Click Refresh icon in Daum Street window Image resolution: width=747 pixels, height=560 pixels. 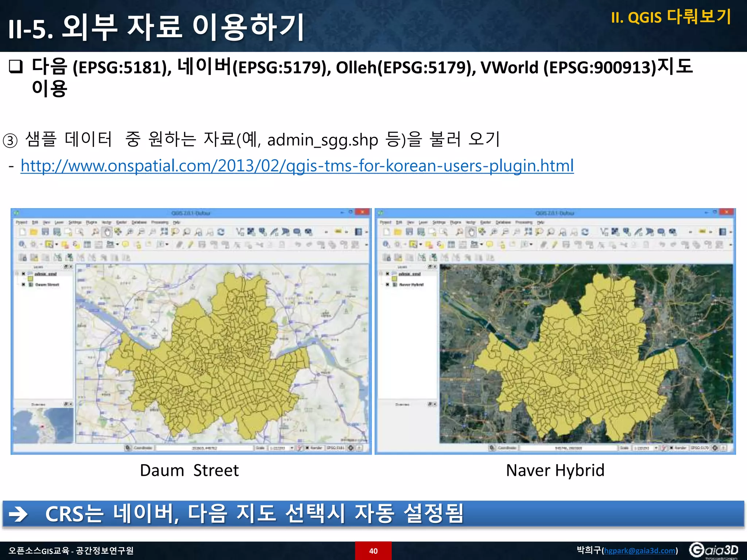[221, 232]
